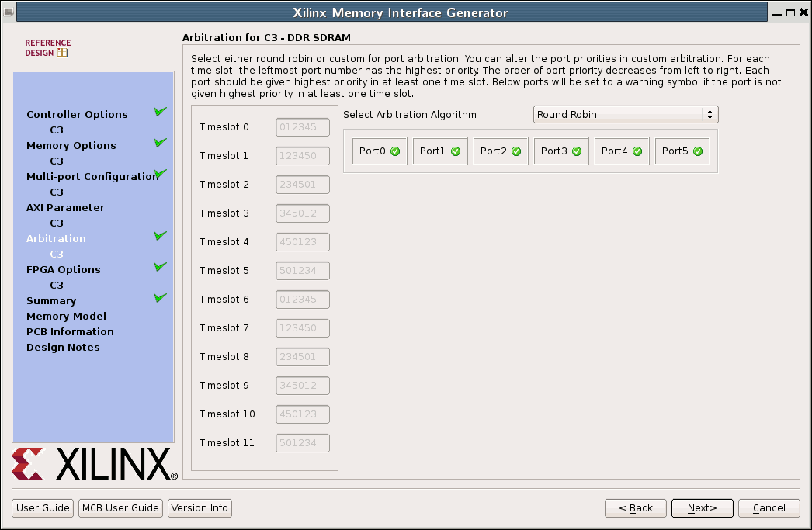The width and height of the screenshot is (812, 530).
Task: Click the green status icon on Port3
Action: pyautogui.click(x=577, y=151)
